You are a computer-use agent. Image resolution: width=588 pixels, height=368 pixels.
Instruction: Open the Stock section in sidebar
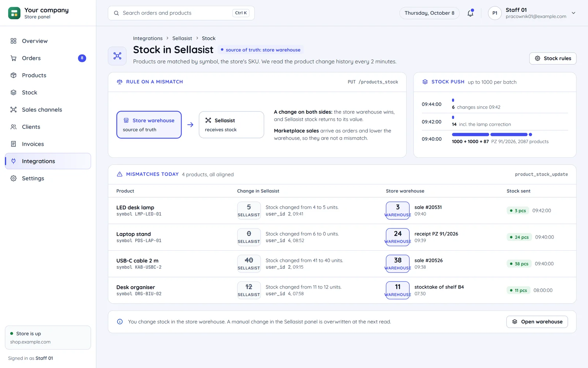(x=48, y=92)
